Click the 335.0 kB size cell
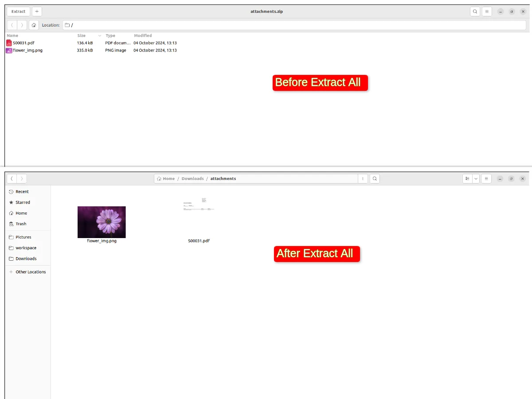 click(85, 51)
